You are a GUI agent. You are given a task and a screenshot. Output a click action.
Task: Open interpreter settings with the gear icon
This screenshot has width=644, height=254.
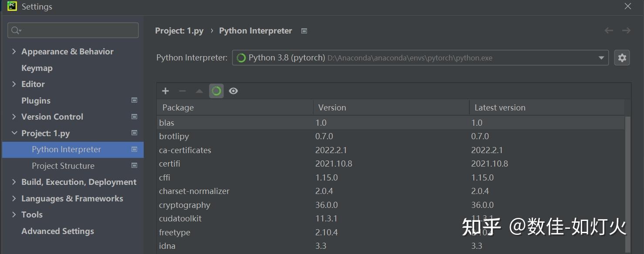coord(622,57)
